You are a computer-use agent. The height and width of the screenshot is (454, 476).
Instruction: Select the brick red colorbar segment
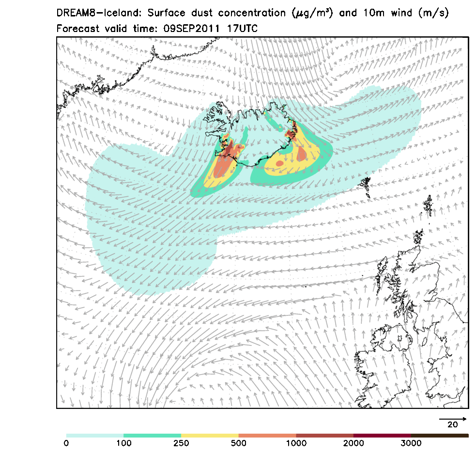click(x=324, y=436)
